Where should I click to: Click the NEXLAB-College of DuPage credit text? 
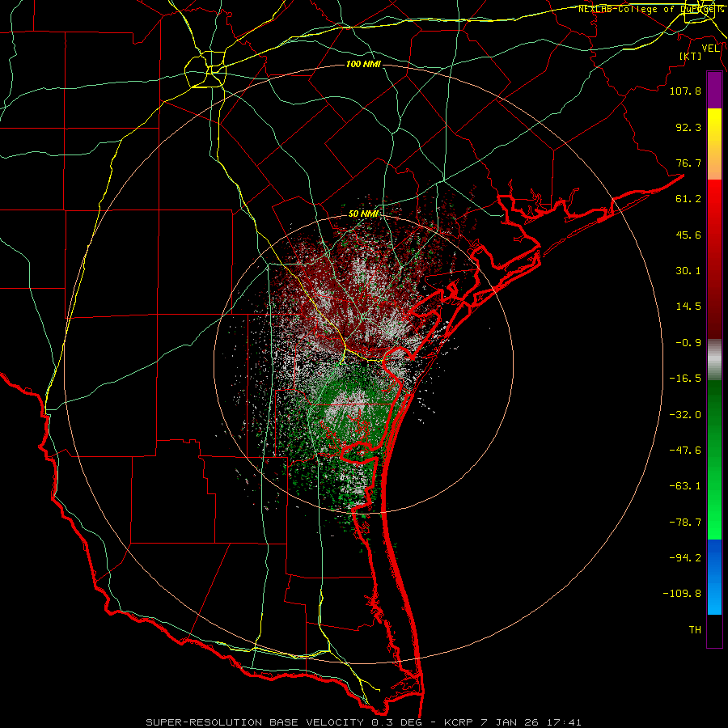pos(650,9)
